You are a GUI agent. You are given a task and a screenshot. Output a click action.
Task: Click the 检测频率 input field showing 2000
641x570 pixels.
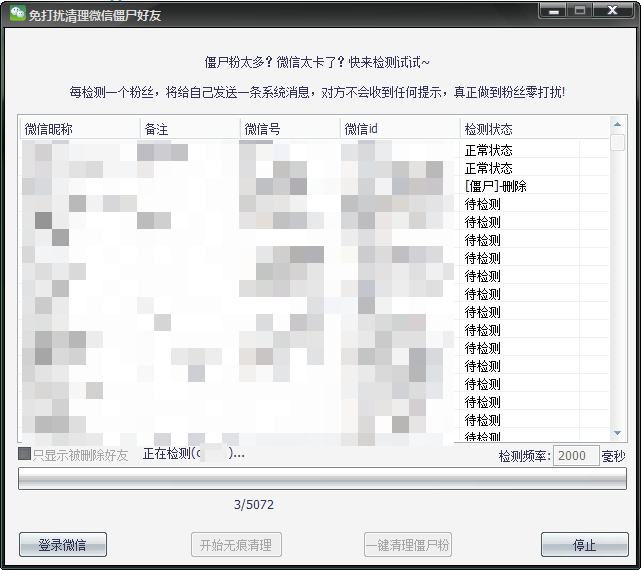click(x=576, y=456)
